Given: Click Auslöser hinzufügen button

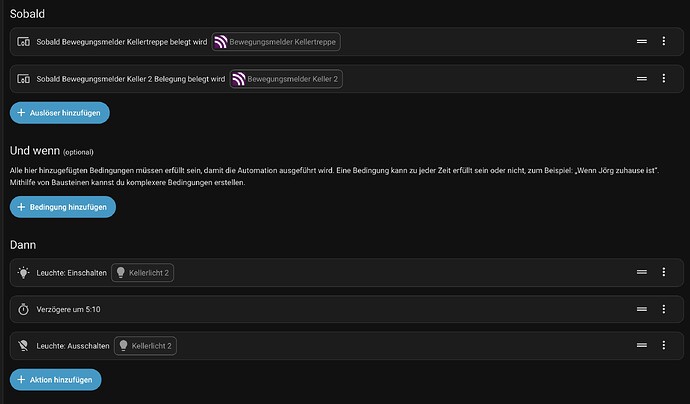Looking at the screenshot, I should pos(60,113).
